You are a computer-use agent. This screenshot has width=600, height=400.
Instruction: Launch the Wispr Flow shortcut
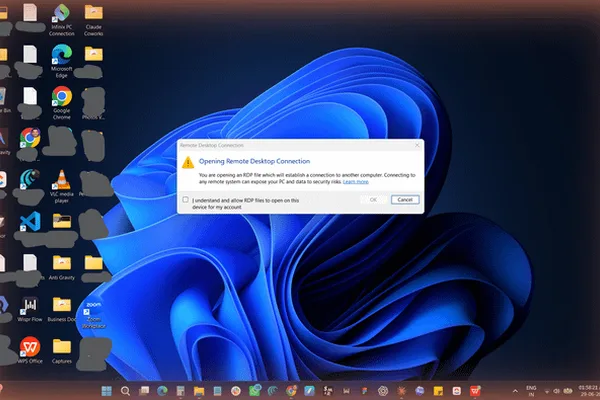tap(30, 309)
